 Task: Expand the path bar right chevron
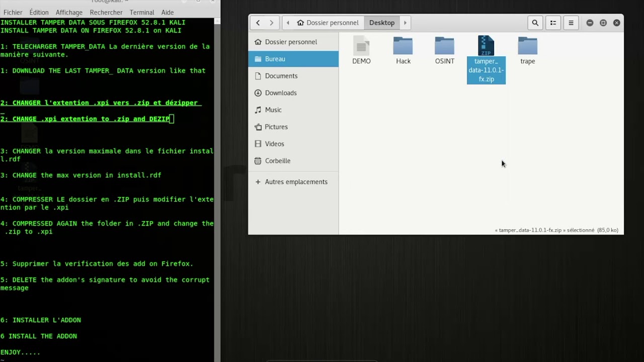(x=405, y=23)
